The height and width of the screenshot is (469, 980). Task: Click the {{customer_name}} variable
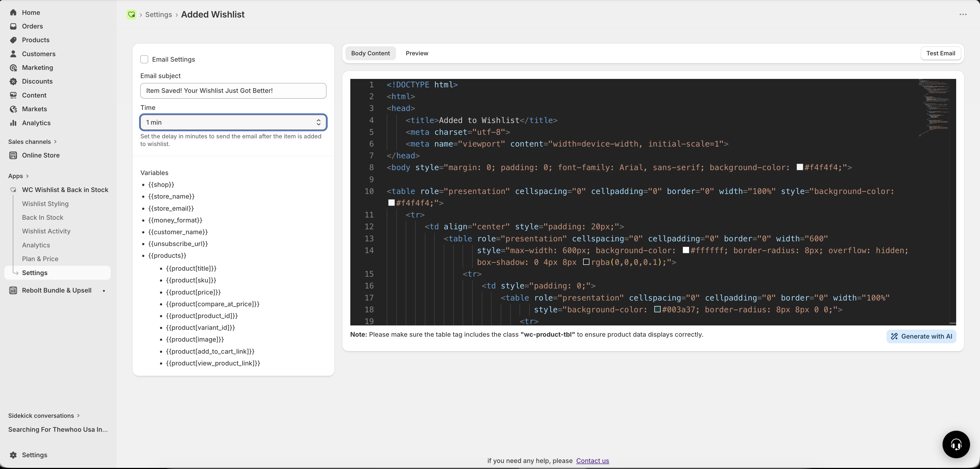tap(178, 232)
